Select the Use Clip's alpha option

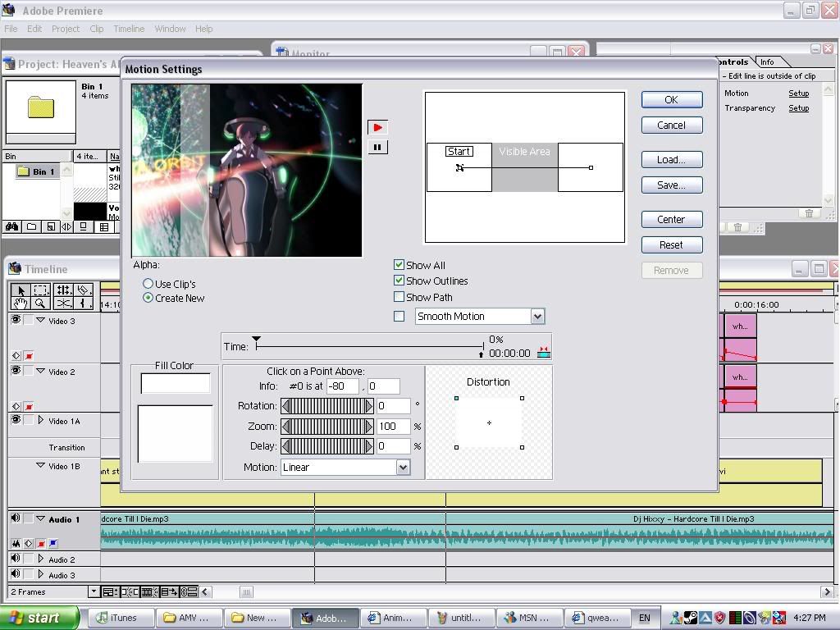click(148, 284)
